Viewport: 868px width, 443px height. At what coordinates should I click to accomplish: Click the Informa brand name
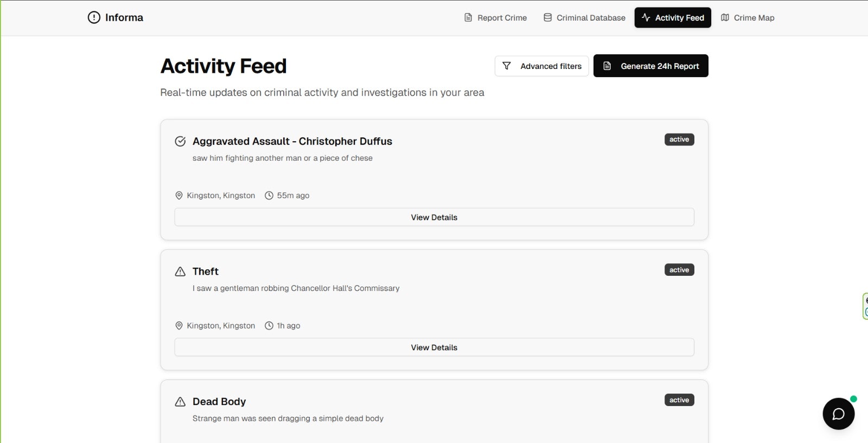point(124,17)
